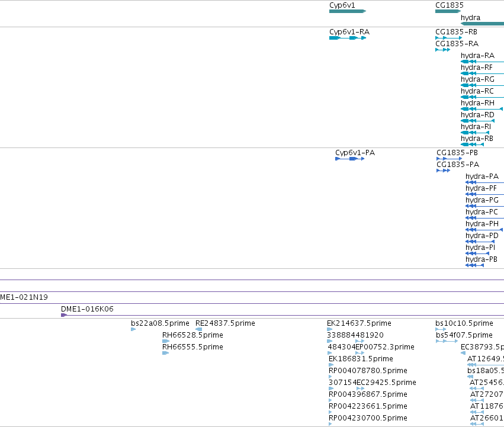Viewport: 504px width, 427px height.
Task: Select the CG1835 gene label
Action: pyautogui.click(x=450, y=5)
